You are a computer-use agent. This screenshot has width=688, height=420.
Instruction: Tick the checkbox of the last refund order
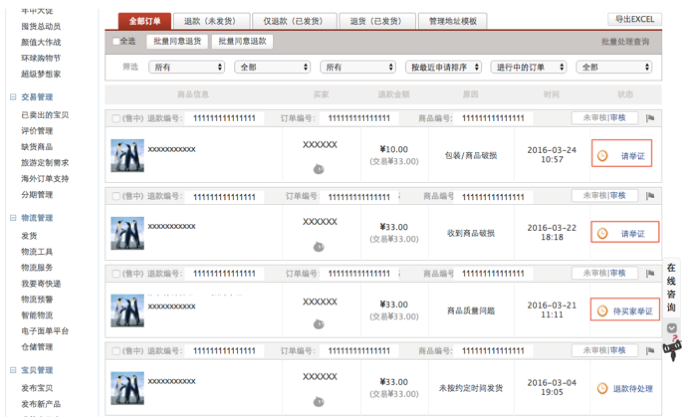click(115, 352)
